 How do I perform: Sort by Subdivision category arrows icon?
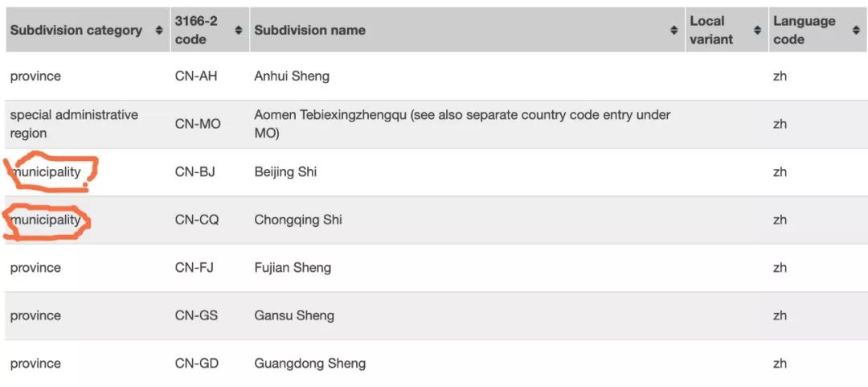[x=159, y=30]
